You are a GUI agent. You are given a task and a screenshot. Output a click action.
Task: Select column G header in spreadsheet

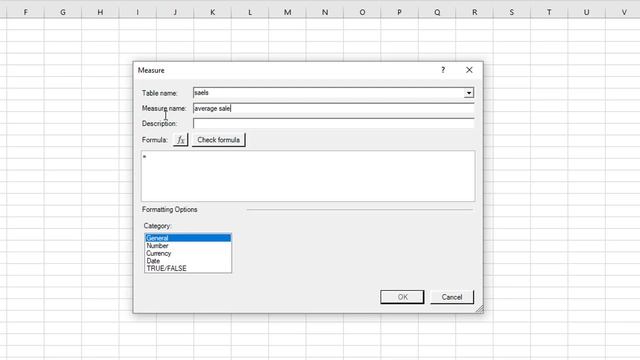(x=63, y=12)
